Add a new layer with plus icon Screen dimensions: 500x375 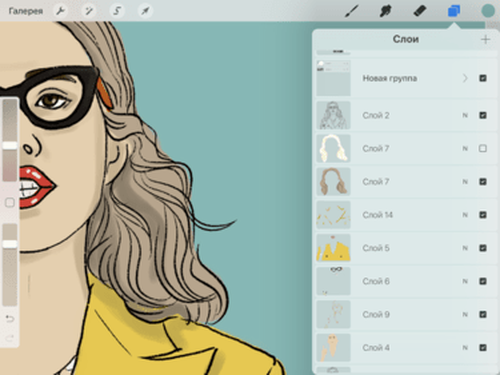pos(485,39)
